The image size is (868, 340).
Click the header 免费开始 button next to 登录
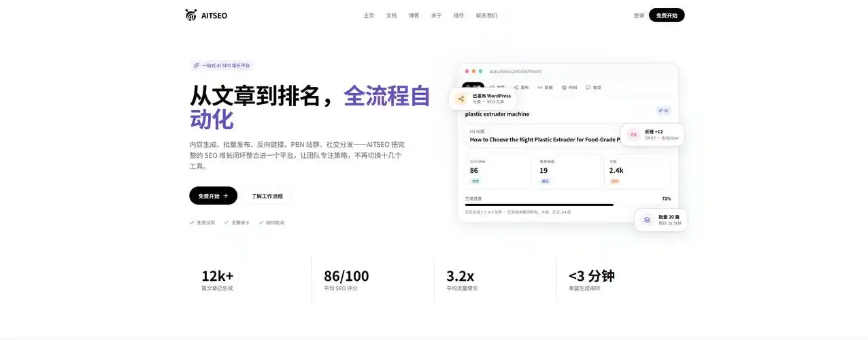[667, 15]
